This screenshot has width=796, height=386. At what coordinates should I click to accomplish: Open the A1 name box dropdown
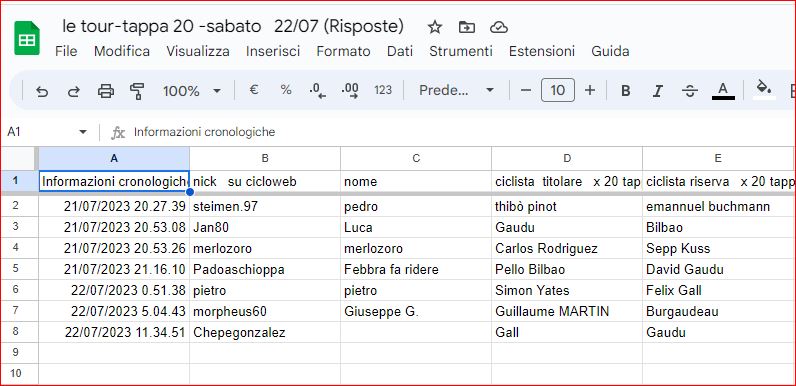83,133
